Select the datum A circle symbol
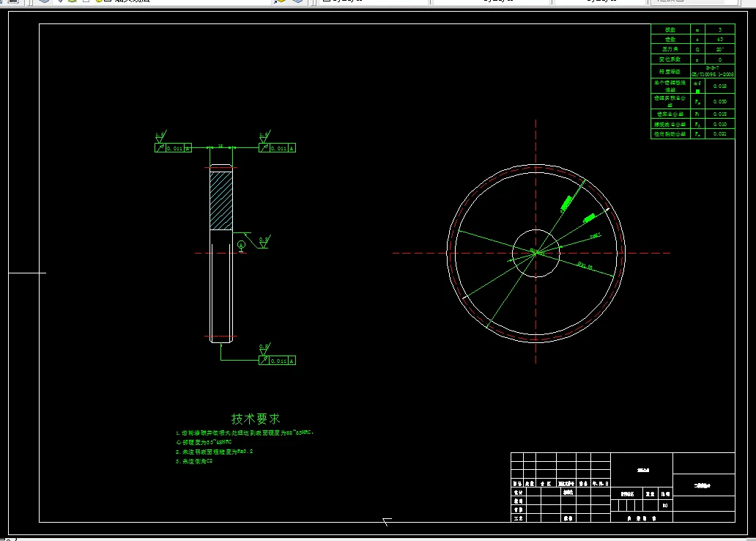This screenshot has width=756, height=541. (242, 245)
